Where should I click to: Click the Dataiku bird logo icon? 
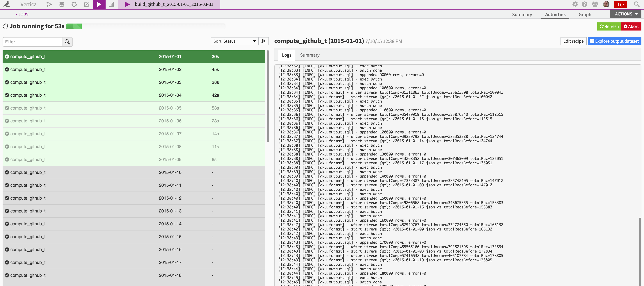pos(6,4)
